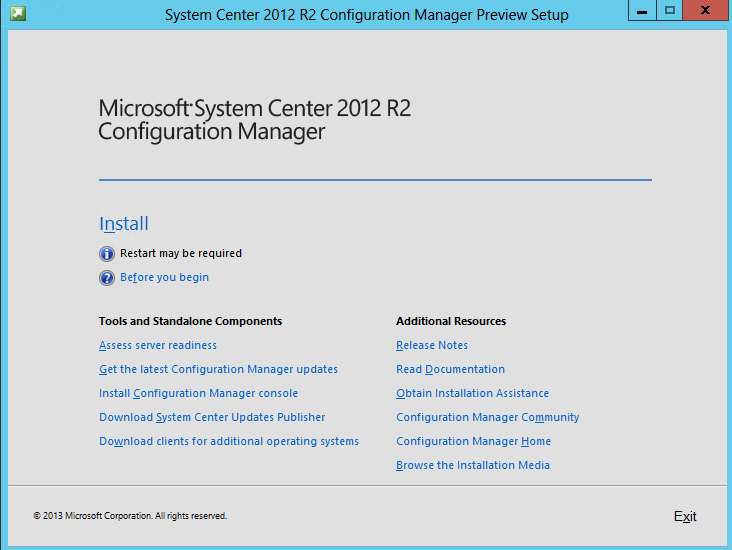Close the setup window with X
Screen dimensions: 732x550
705,10
